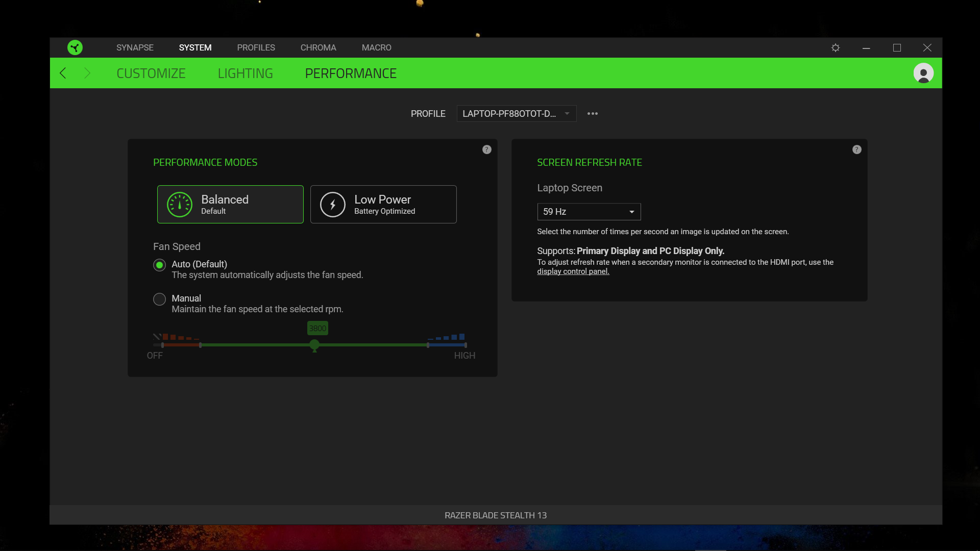This screenshot has height=551, width=980.
Task: Enable Balanced performance mode
Action: (230, 204)
